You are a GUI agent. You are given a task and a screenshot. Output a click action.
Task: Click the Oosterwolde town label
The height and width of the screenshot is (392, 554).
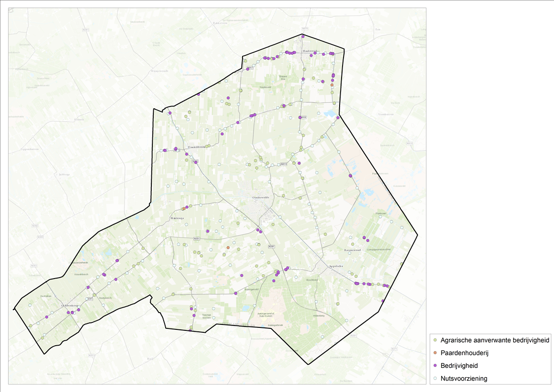pyautogui.click(x=261, y=197)
